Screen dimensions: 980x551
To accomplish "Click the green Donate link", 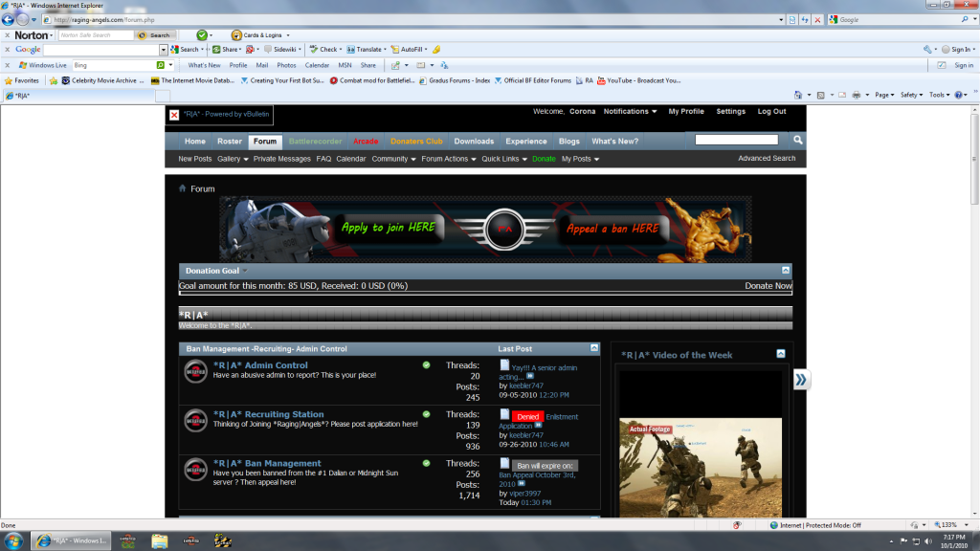I will tap(544, 159).
